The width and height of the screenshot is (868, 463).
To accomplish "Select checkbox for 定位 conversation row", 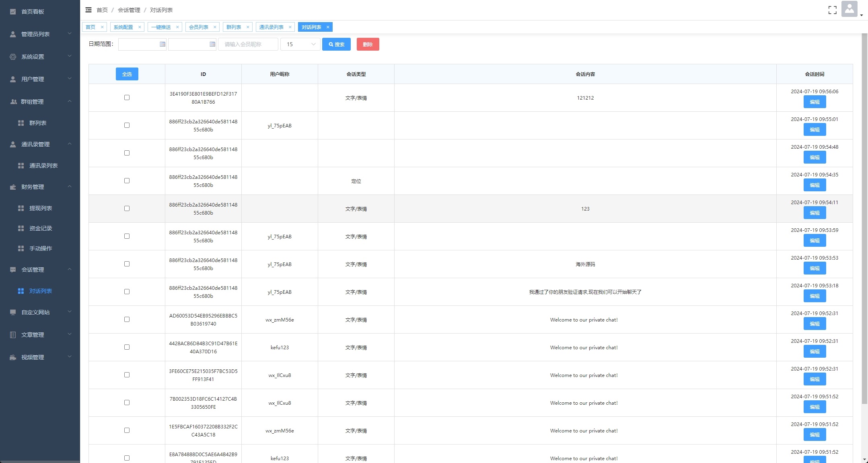I will point(127,181).
